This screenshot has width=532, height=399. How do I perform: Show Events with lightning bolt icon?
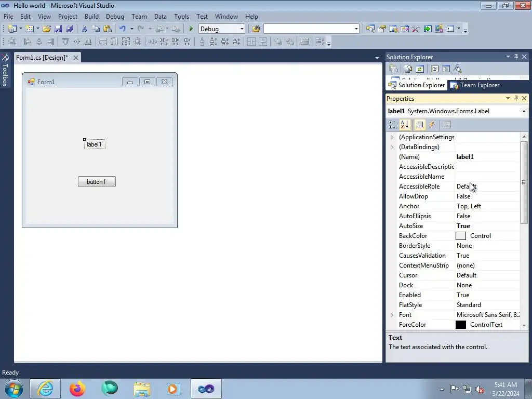click(432, 125)
